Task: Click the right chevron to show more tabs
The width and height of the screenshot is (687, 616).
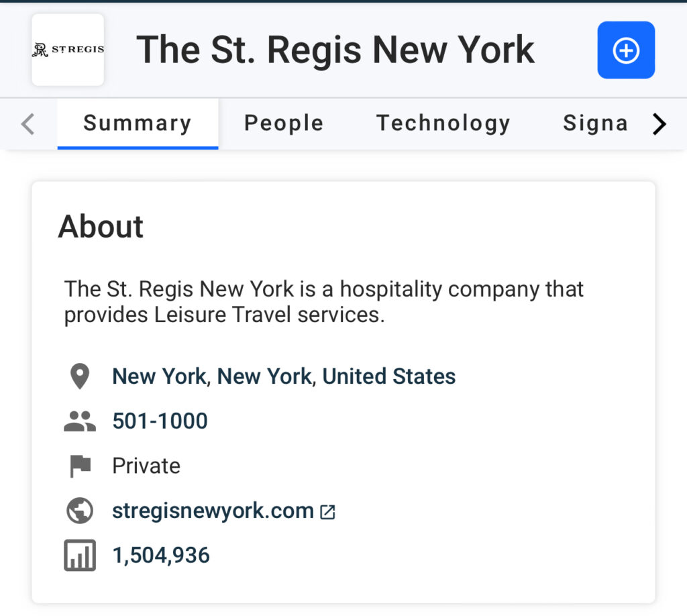Action: point(659,124)
